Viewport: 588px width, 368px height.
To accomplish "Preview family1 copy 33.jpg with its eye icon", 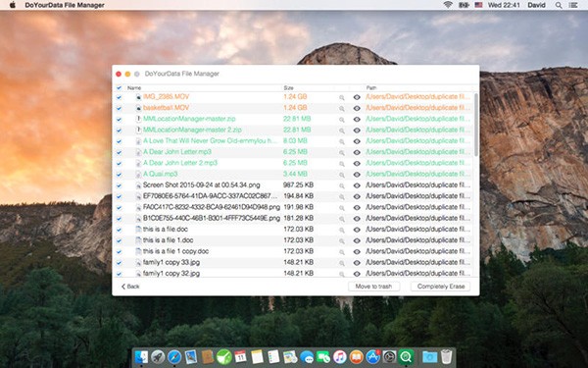I will pos(357,263).
